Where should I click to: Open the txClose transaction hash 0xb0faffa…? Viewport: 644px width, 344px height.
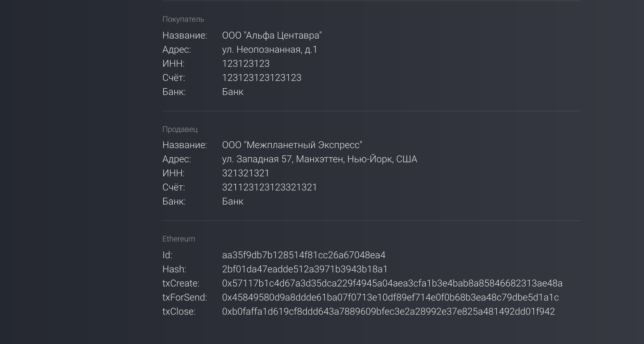click(x=388, y=311)
